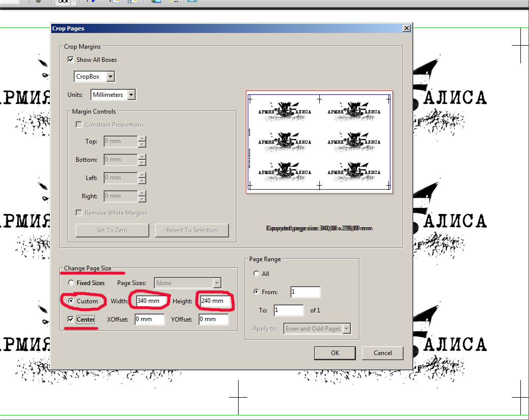The height and width of the screenshot is (420, 529).
Task: Choose the Custom page size radio button
Action: point(71,301)
